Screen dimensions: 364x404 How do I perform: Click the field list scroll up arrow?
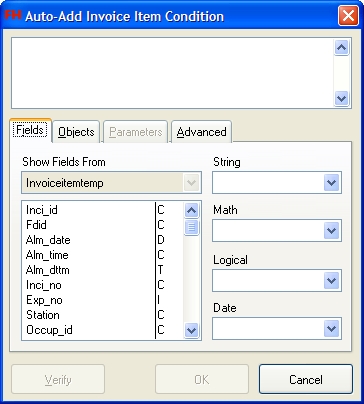[191, 210]
